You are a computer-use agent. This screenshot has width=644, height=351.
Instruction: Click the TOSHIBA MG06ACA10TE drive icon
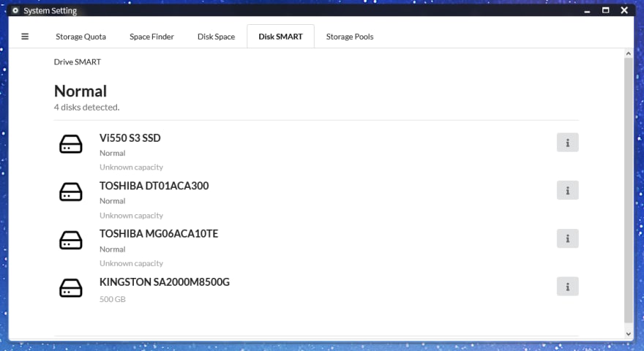coord(71,240)
